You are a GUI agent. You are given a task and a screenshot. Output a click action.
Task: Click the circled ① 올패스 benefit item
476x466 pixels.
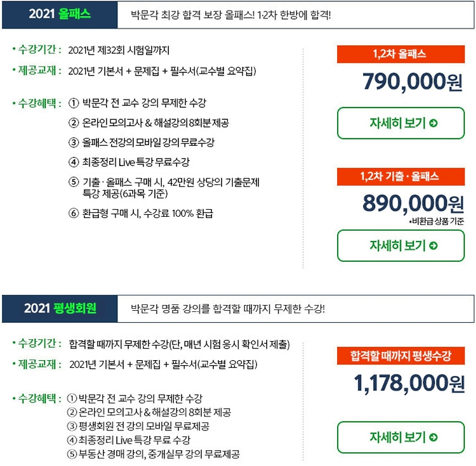[x=137, y=103]
